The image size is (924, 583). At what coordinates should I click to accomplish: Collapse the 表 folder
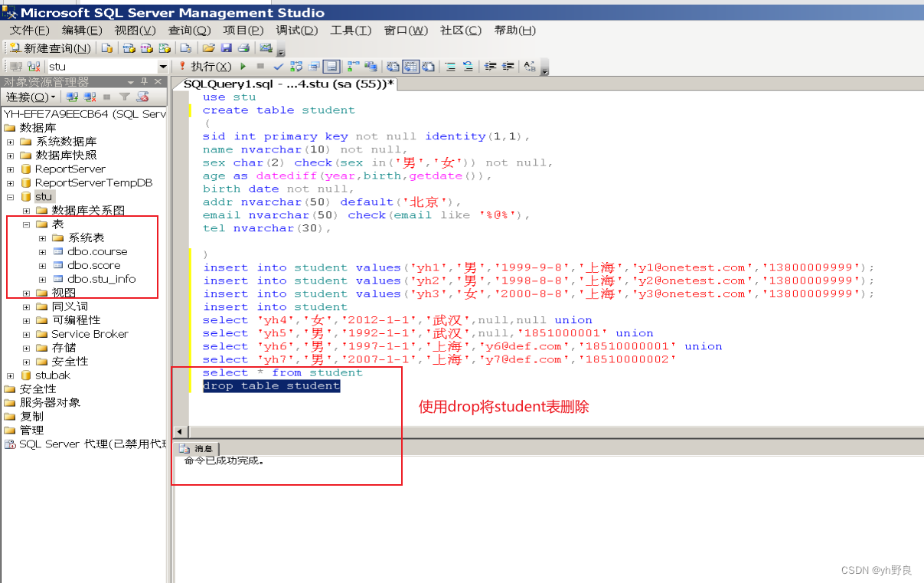tap(27, 224)
